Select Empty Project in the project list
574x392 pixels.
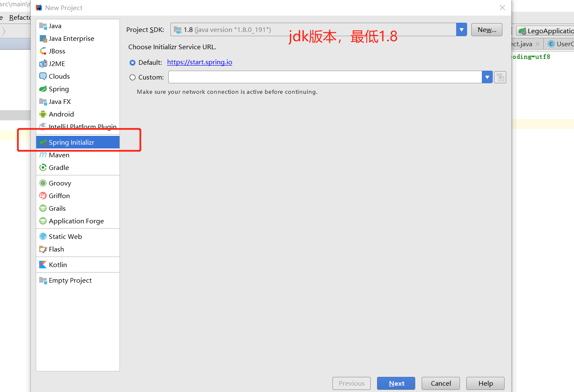[x=70, y=281]
